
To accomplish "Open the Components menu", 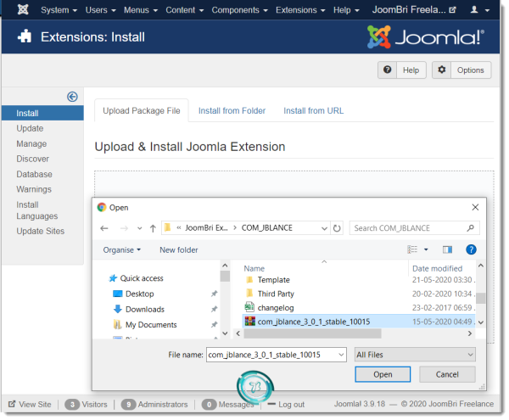I will 240,10.
